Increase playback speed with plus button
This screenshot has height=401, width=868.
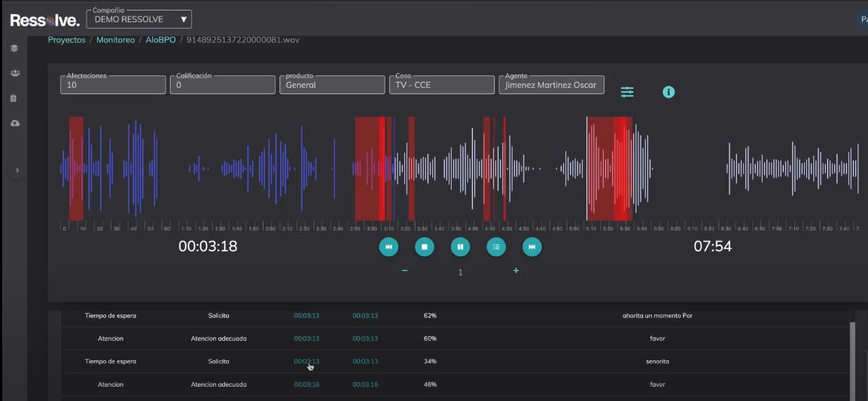click(x=516, y=271)
